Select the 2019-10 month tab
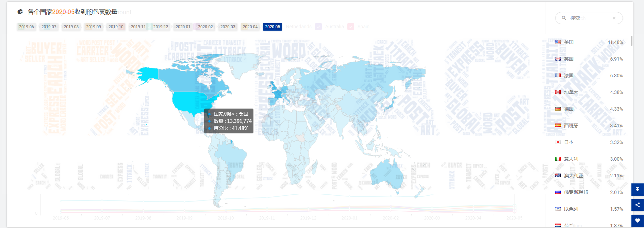The height and width of the screenshot is (228, 644). 116,27
